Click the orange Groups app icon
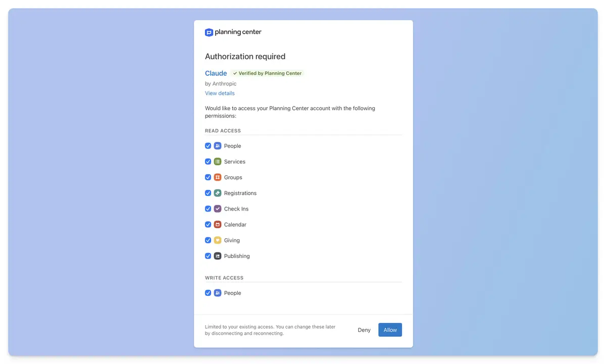This screenshot has height=364, width=606. point(218,177)
